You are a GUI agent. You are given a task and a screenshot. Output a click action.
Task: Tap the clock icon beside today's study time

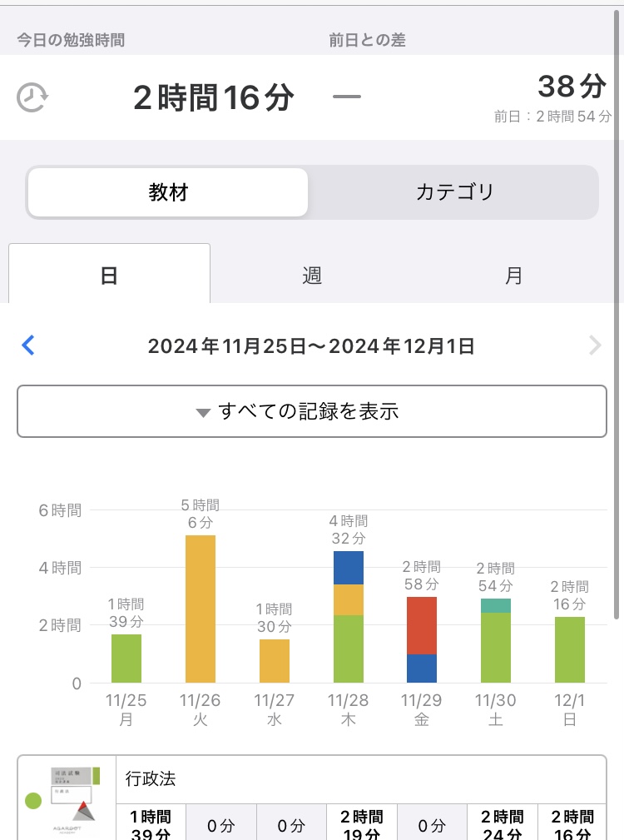[x=32, y=97]
